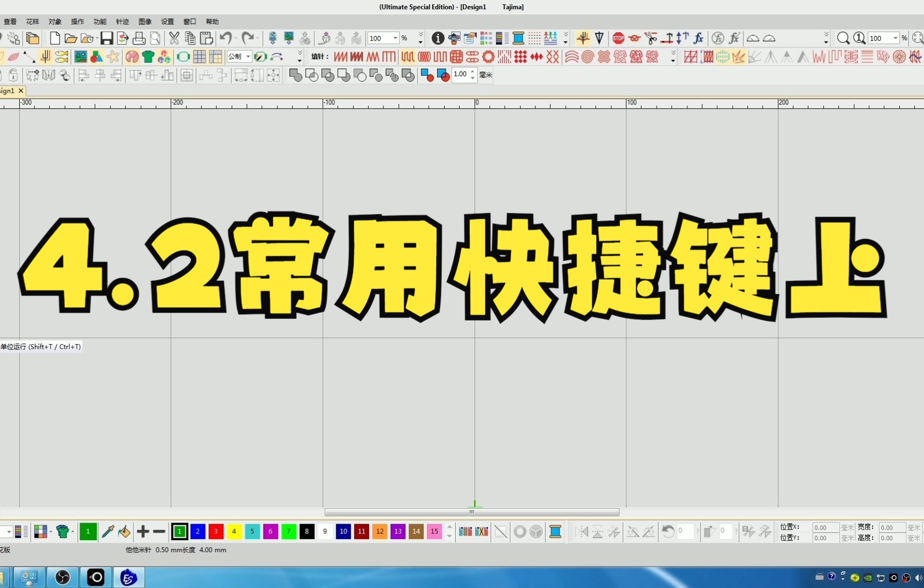Image resolution: width=924 pixels, height=588 pixels.
Task: Click the 位置X input field
Action: [x=826, y=528]
